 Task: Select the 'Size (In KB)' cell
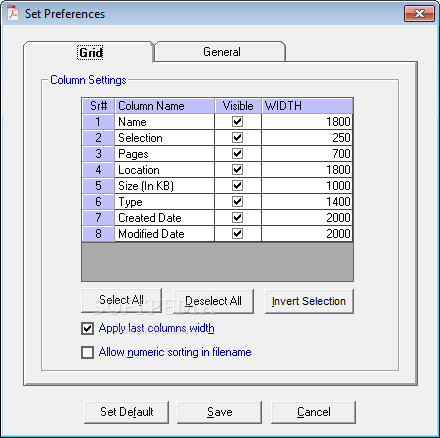click(x=165, y=186)
